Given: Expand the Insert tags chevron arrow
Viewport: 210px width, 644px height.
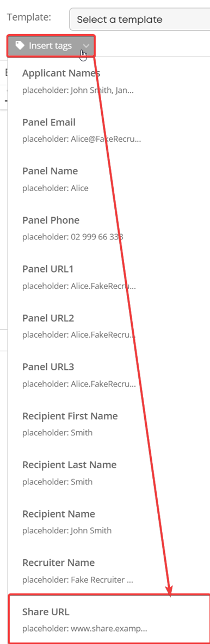Looking at the screenshot, I should (x=85, y=46).
